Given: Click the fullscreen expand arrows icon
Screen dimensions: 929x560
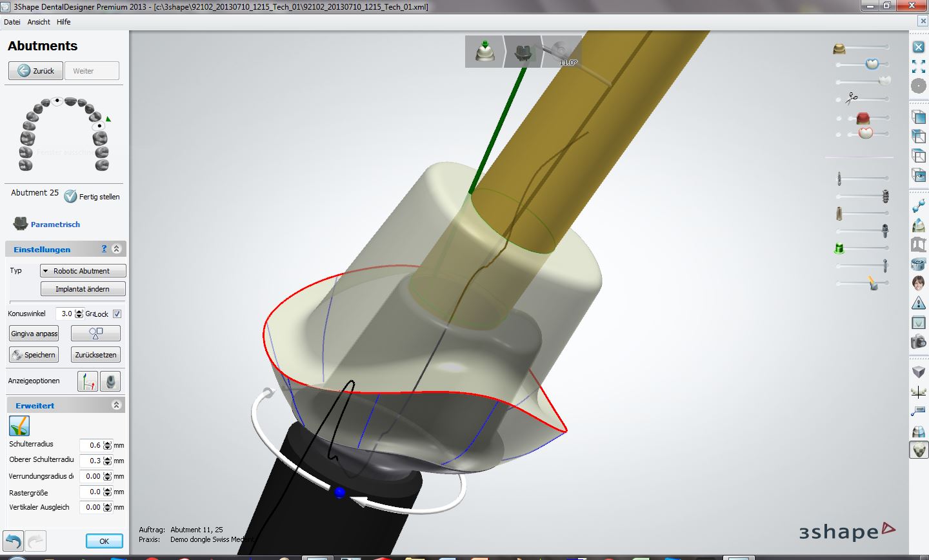Looking at the screenshot, I should pos(919,66).
